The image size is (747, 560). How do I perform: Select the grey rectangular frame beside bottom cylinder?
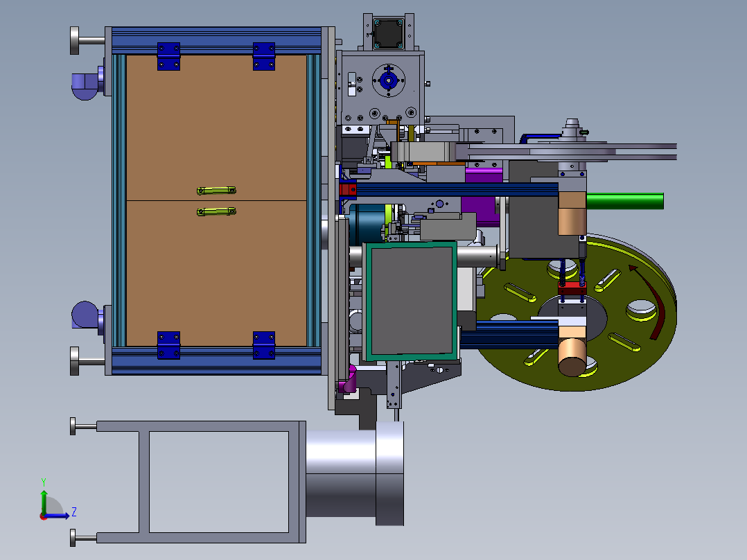pos(200,482)
